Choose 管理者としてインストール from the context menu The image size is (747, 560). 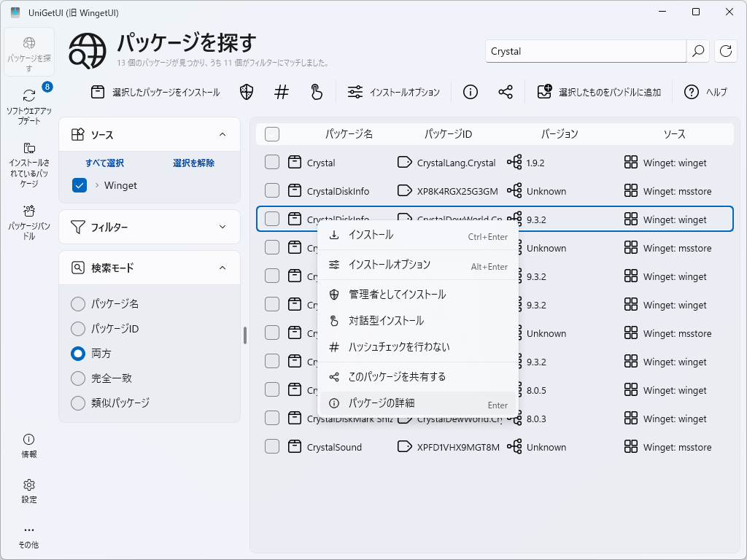[398, 294]
